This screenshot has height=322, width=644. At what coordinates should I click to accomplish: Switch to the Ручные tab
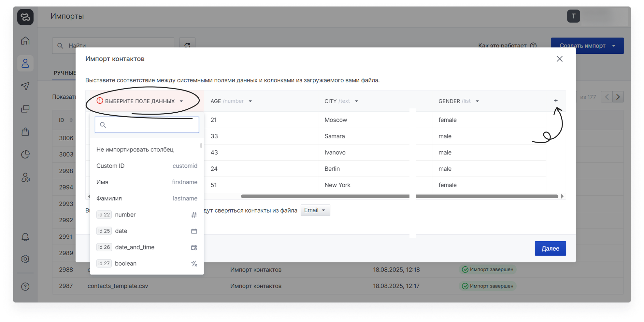64,73
